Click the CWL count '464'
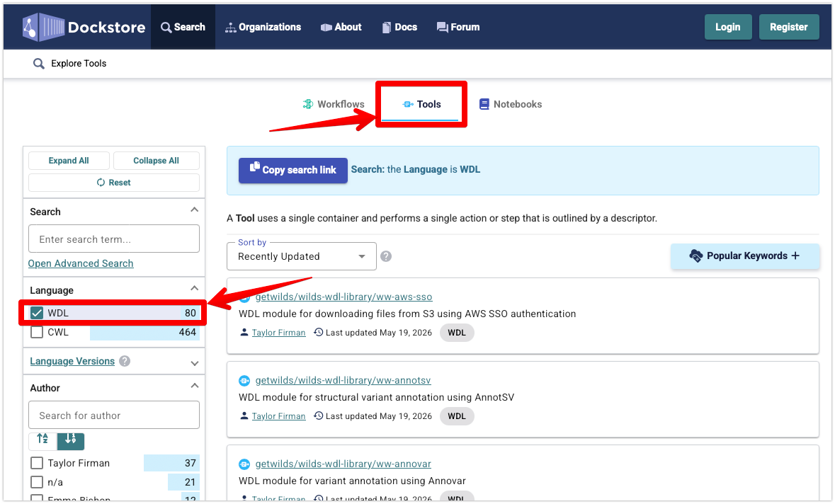 pos(188,332)
